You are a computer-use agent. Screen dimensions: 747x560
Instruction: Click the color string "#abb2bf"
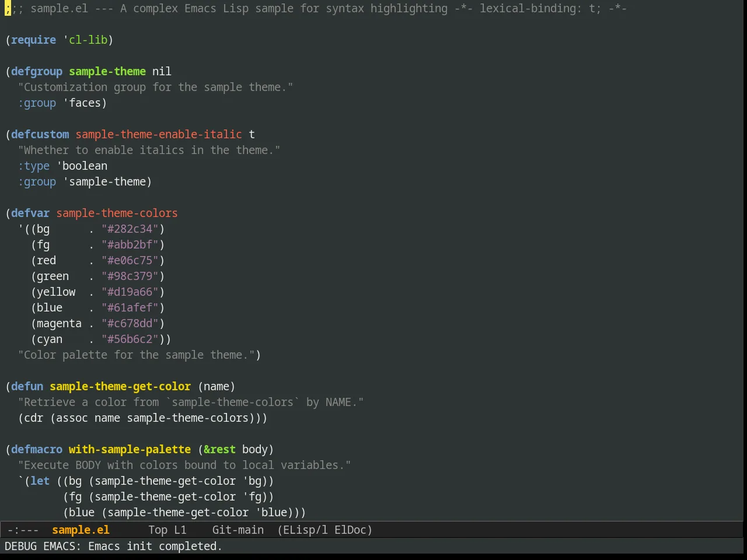point(130,244)
